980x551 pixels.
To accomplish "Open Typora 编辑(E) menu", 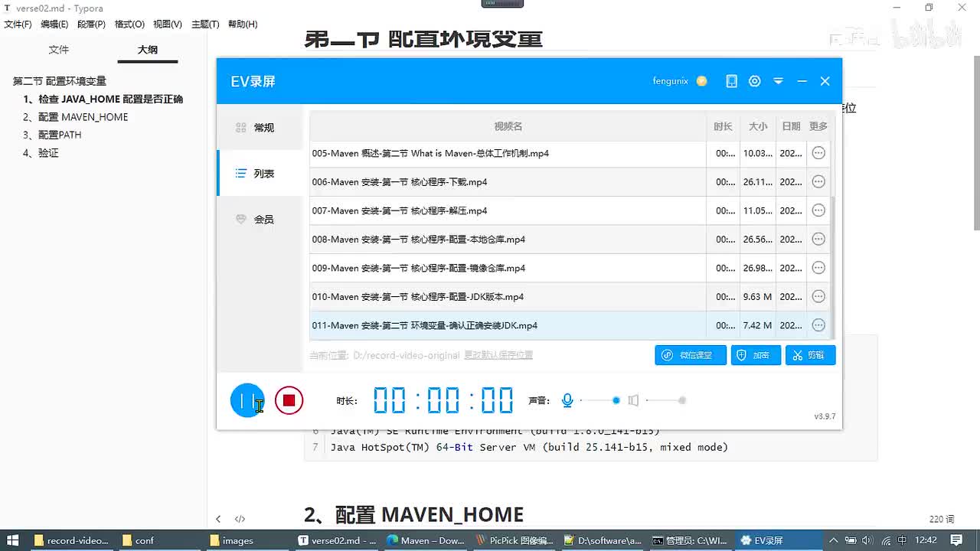I will (x=54, y=24).
